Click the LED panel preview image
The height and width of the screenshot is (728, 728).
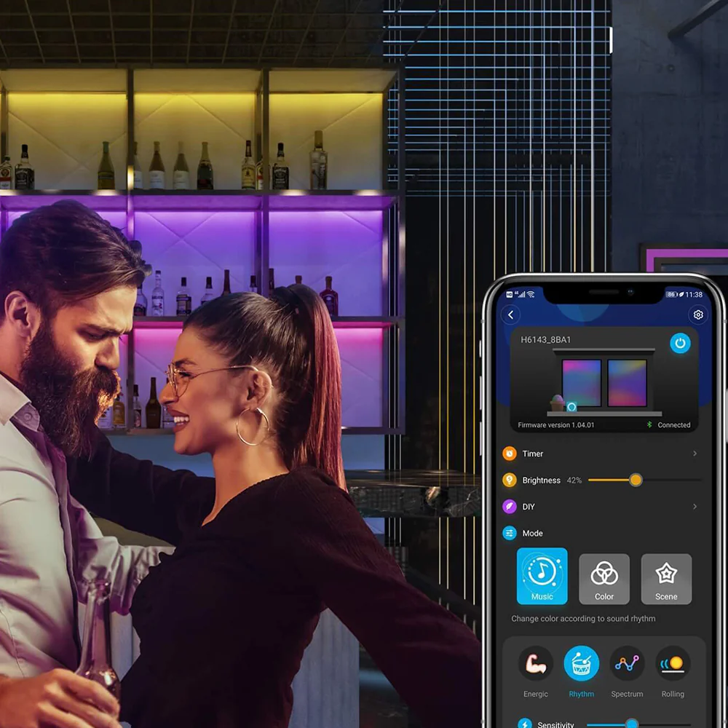(x=603, y=383)
